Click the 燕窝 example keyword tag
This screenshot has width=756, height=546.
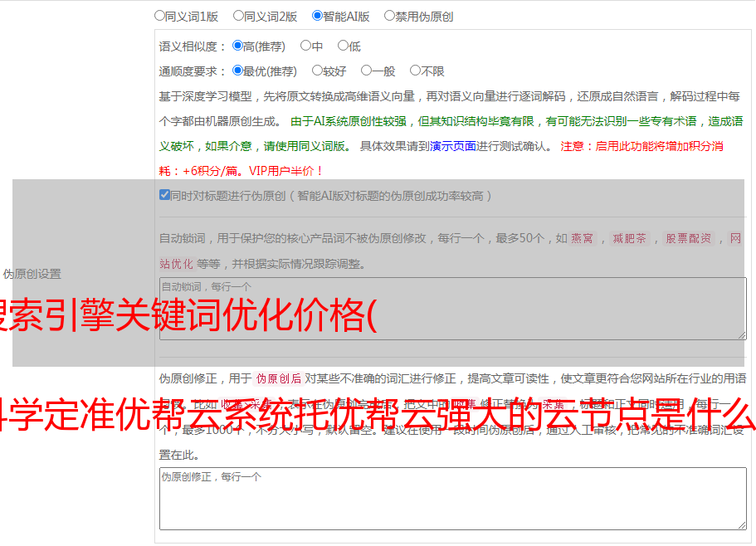(x=582, y=239)
